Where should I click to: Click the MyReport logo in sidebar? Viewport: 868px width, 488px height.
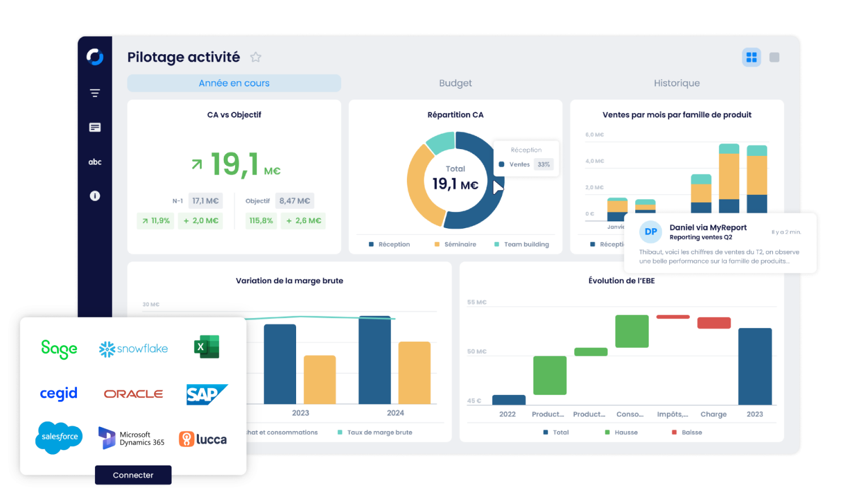pyautogui.click(x=95, y=56)
